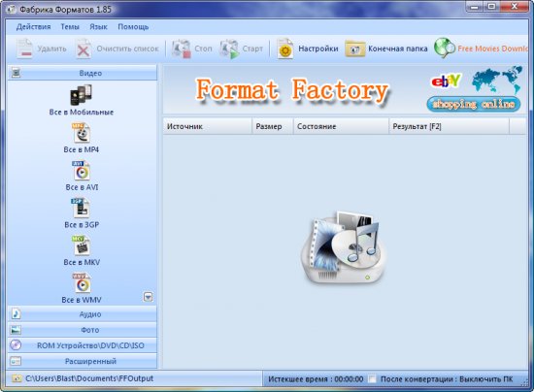Image resolution: width=534 pixels, height=392 pixels.
Task: Sort the list by the Источник column header
Action: pyautogui.click(x=208, y=126)
